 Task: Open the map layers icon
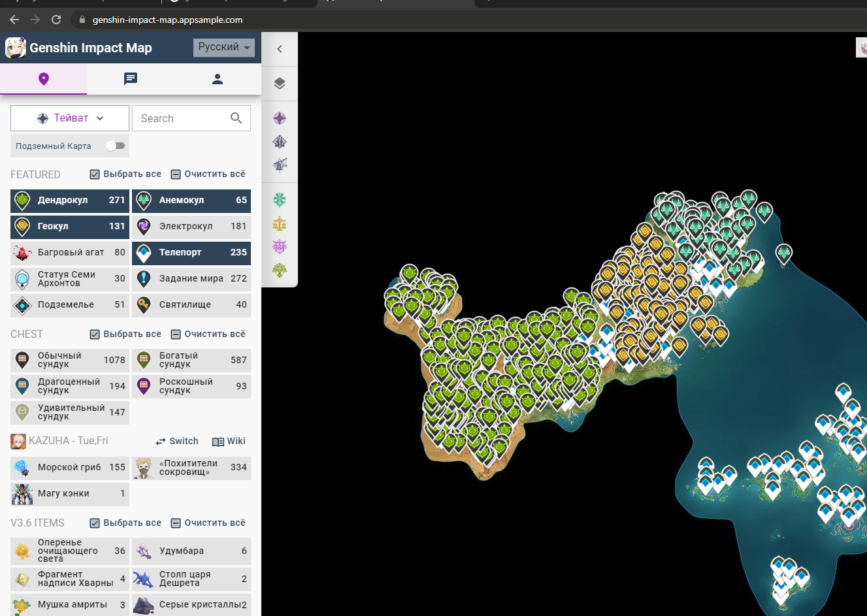click(280, 84)
